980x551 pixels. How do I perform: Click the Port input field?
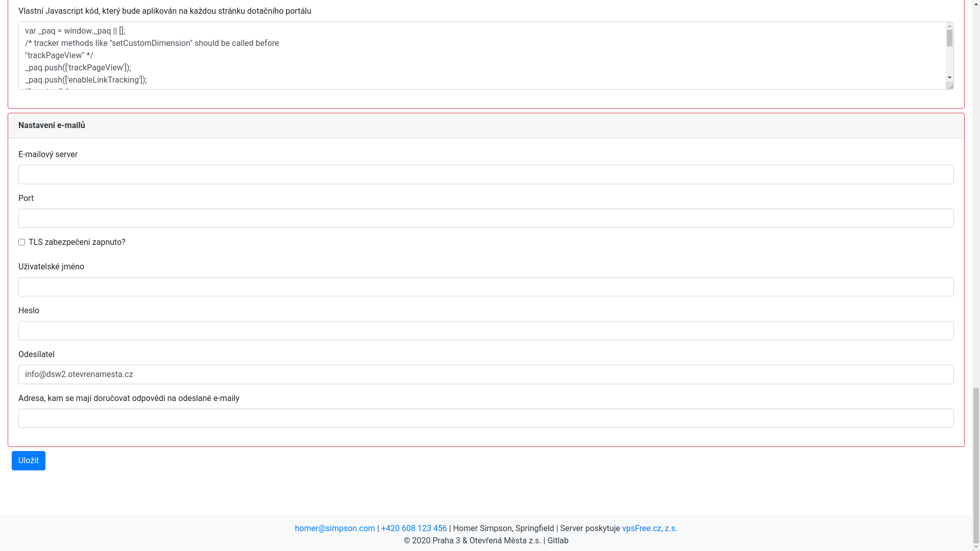tap(485, 218)
